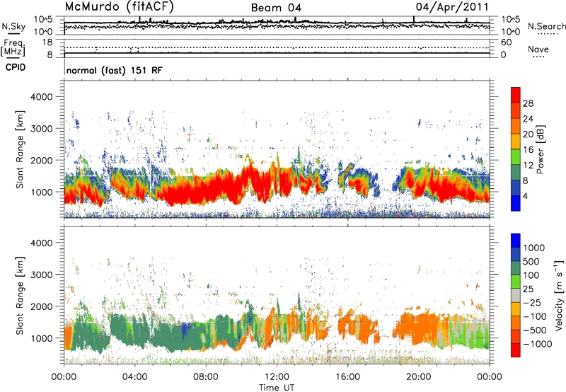The height and width of the screenshot is (392, 566).
Task: Click the Slant Range label of velocity panel
Action: 20,295
